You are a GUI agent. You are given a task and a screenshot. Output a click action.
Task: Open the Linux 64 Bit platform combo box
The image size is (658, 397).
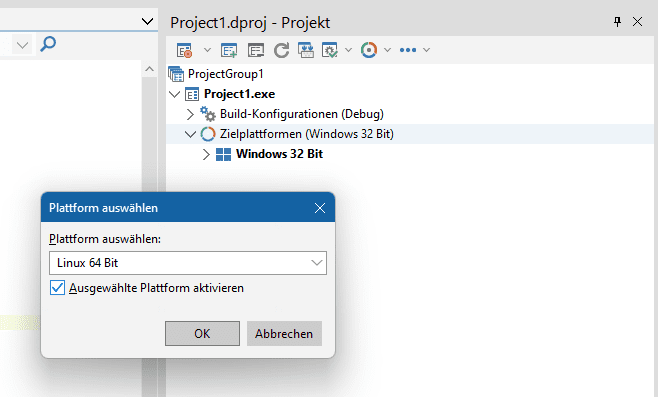(x=188, y=263)
